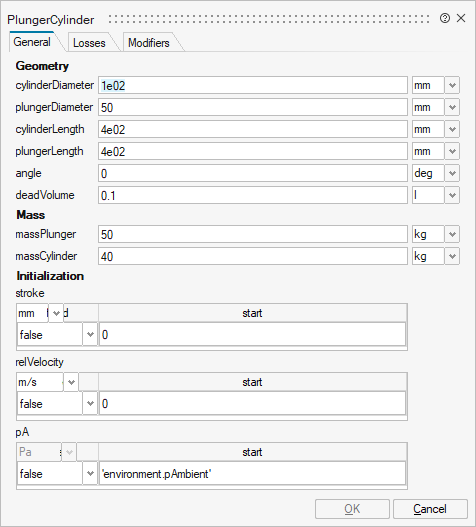Open pA fixed false dropdown
Viewport: 476px width, 527px height.
(x=57, y=474)
